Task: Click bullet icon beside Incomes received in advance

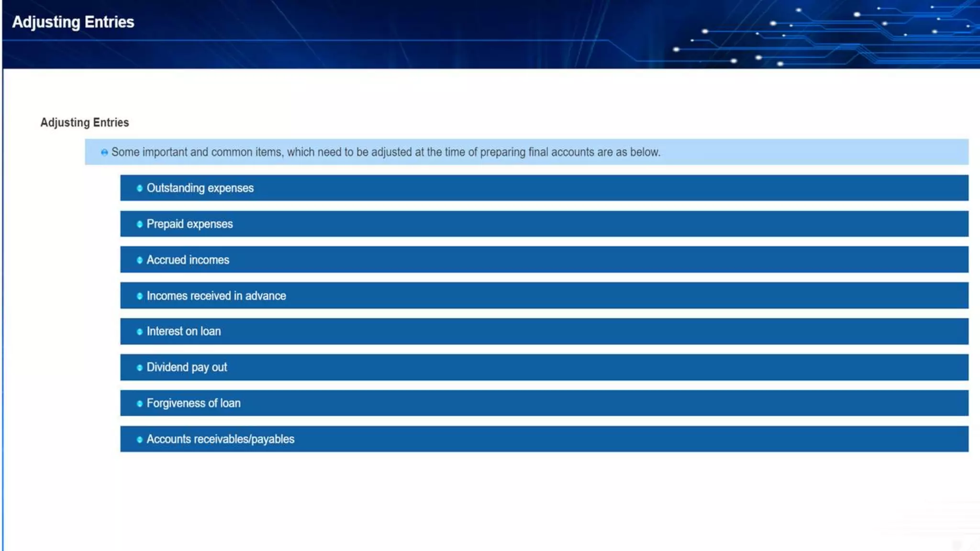Action: (139, 296)
